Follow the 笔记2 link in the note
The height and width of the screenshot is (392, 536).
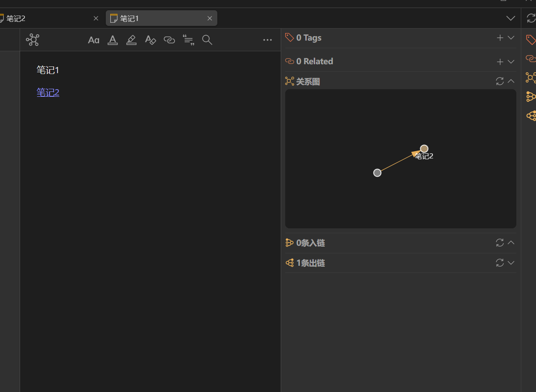pos(48,92)
